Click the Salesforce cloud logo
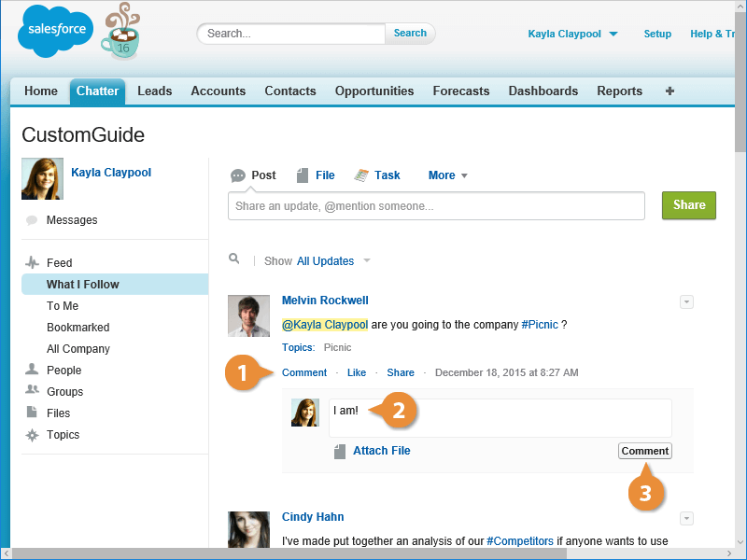 tap(55, 32)
